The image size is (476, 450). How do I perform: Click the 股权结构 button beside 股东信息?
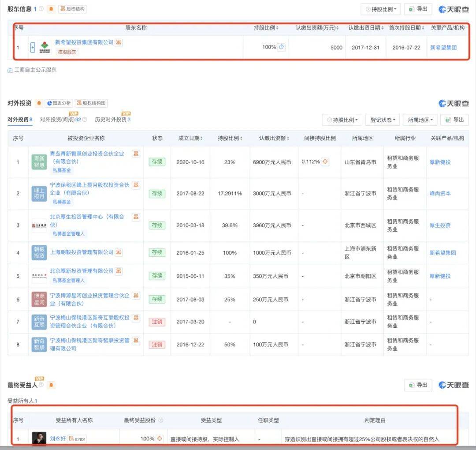(x=72, y=9)
